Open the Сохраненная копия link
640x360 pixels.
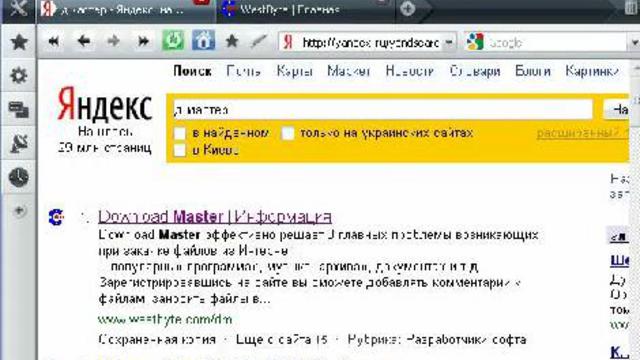pos(157,340)
